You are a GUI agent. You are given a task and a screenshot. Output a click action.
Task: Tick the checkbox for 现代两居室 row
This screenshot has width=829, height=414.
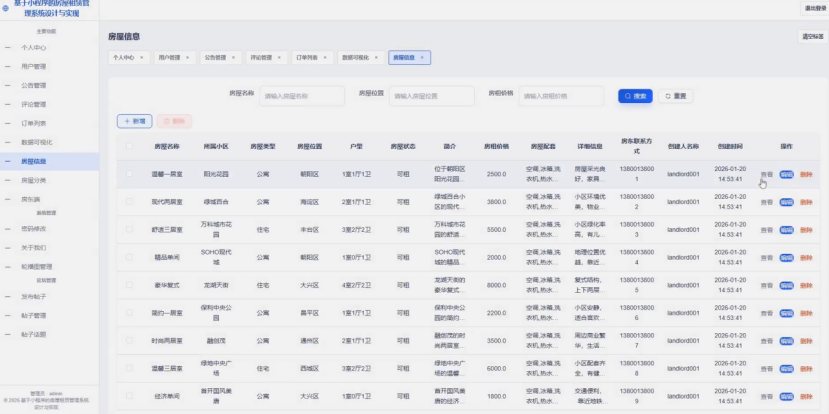coord(130,201)
